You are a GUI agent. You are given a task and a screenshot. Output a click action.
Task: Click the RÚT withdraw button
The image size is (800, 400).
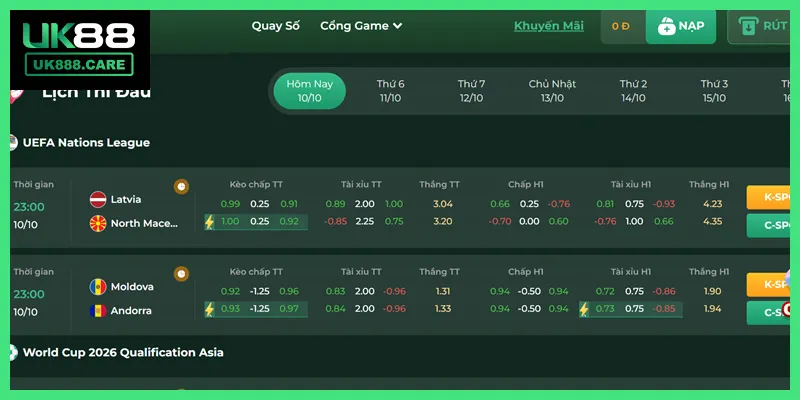point(765,27)
